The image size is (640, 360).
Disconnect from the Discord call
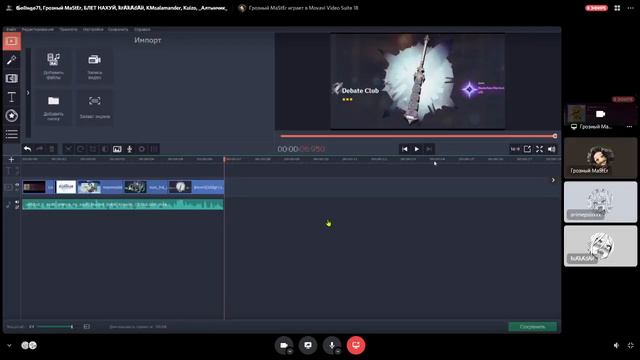click(356, 345)
